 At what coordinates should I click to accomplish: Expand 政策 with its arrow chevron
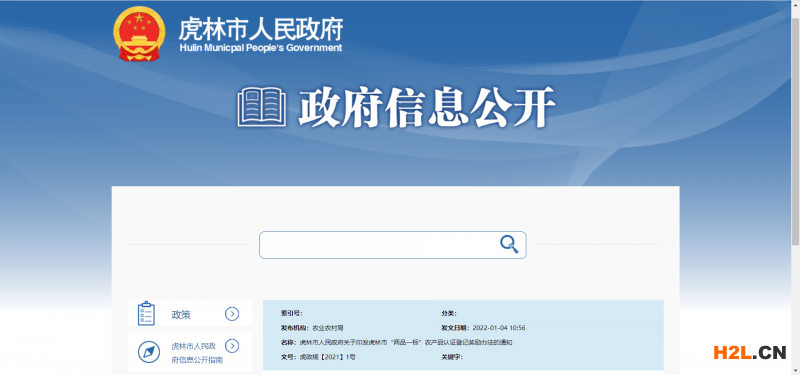pos(232,314)
